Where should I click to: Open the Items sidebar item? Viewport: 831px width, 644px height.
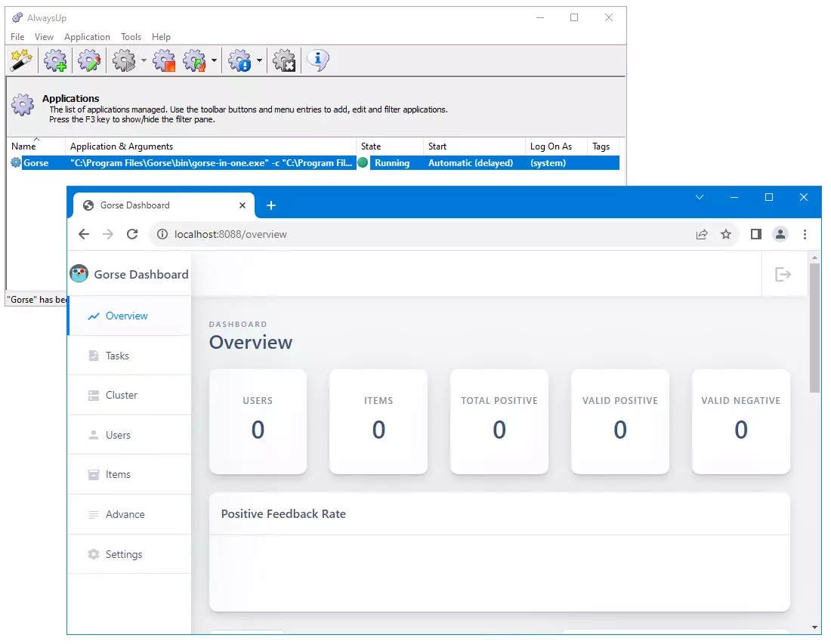129,475
